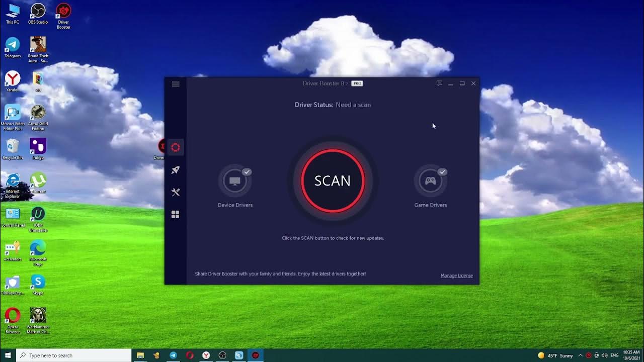
Task: Select the Opera Browser desktop icon
Action: pyautogui.click(x=13, y=320)
